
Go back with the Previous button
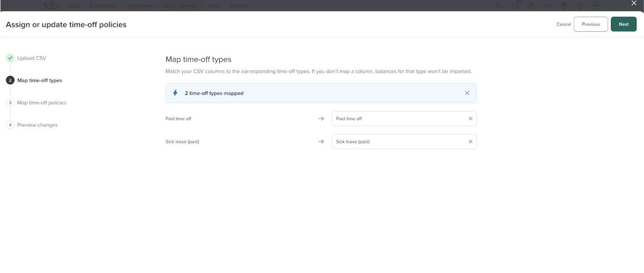590,24
